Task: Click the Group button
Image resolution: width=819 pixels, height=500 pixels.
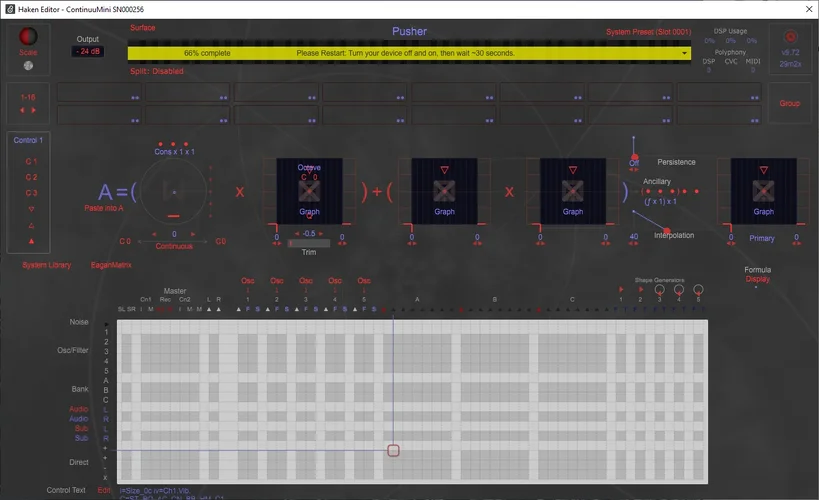Action: tap(790, 103)
